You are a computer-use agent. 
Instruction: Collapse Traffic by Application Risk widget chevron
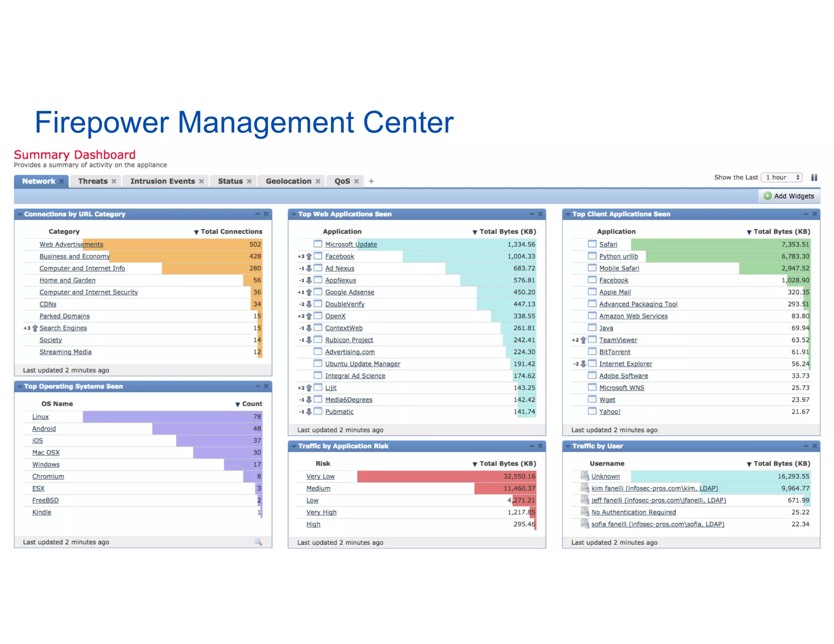[x=294, y=446]
